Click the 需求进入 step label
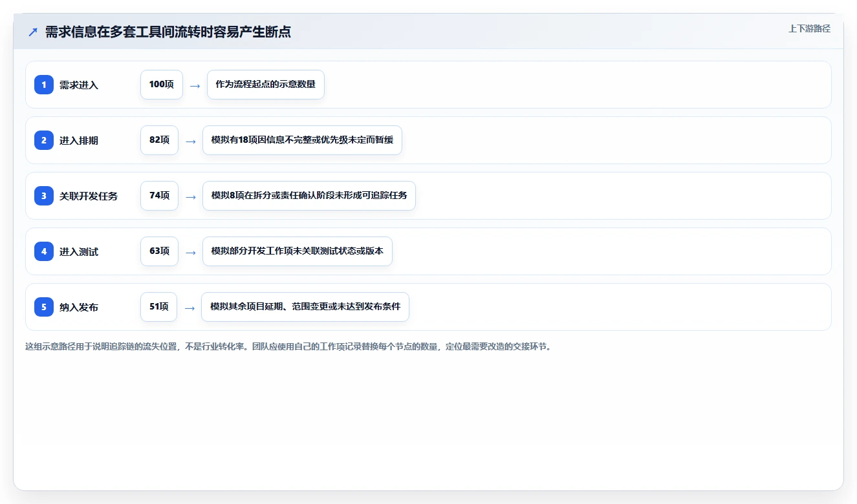857x504 pixels. [x=79, y=85]
